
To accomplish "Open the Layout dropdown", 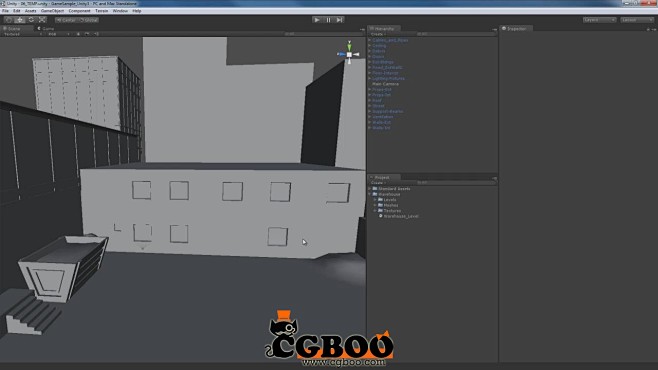I will coord(637,20).
